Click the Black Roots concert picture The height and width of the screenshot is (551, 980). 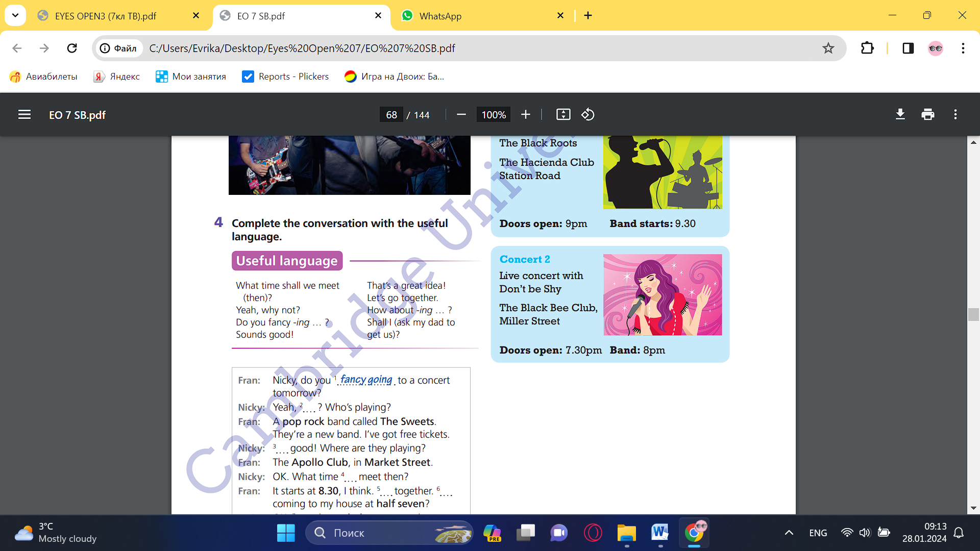pos(663,172)
